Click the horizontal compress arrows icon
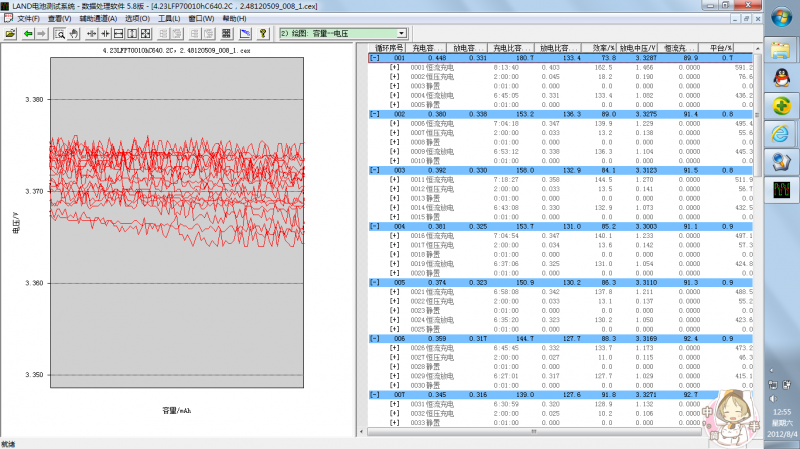 [105, 33]
